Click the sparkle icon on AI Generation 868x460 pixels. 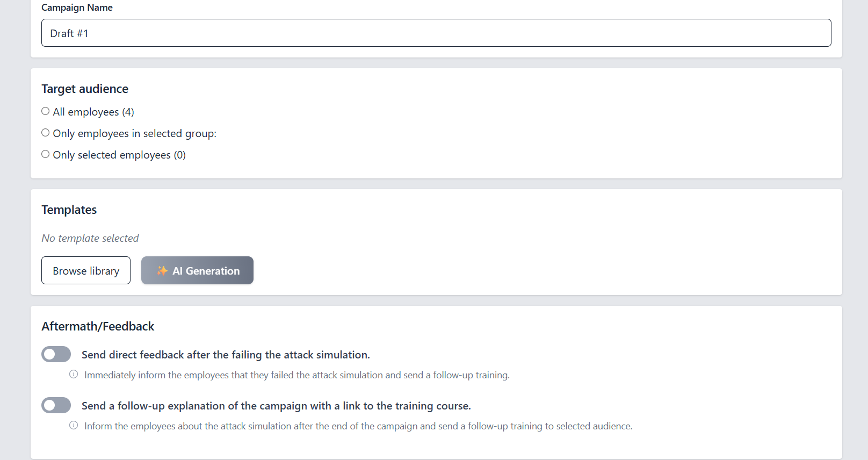click(162, 270)
